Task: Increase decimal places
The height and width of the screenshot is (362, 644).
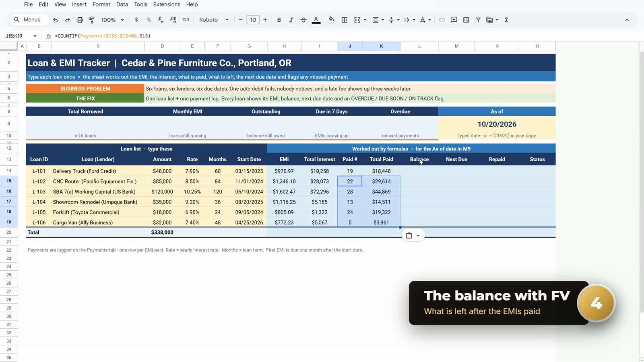Action: pos(173,20)
